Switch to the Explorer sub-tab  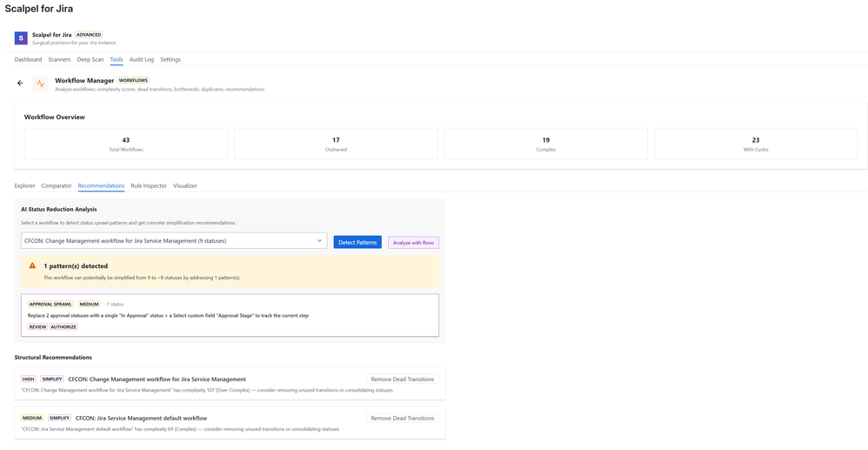pos(25,185)
